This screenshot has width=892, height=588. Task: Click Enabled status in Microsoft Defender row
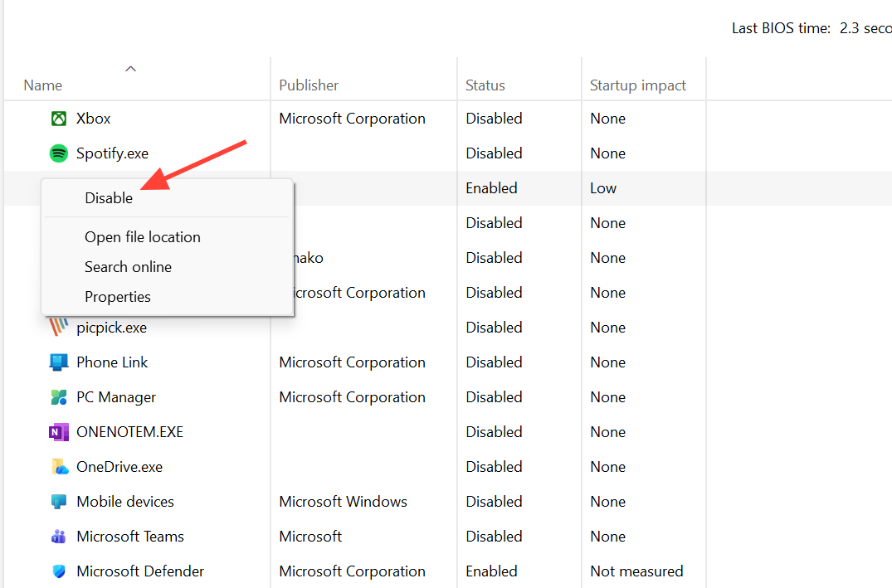point(491,571)
